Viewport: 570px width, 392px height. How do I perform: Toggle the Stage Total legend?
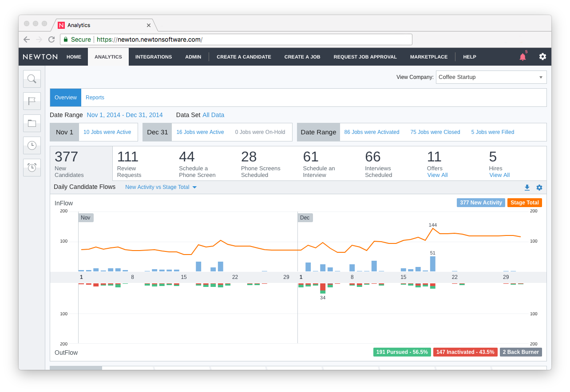point(524,203)
